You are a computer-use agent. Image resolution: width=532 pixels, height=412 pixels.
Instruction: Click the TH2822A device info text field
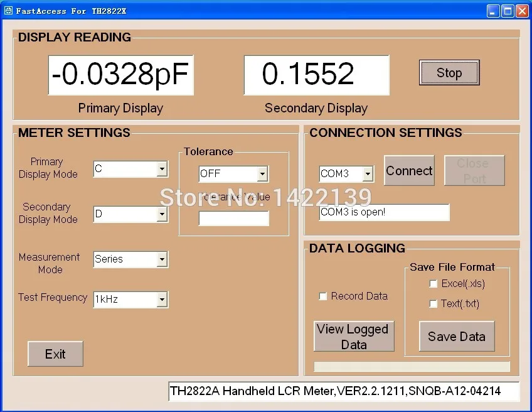tap(344, 391)
